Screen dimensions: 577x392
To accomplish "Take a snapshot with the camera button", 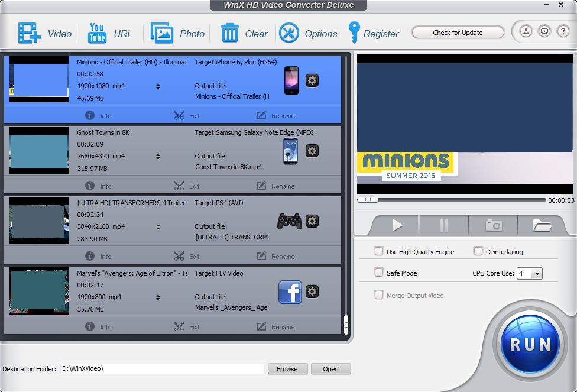I will (494, 225).
